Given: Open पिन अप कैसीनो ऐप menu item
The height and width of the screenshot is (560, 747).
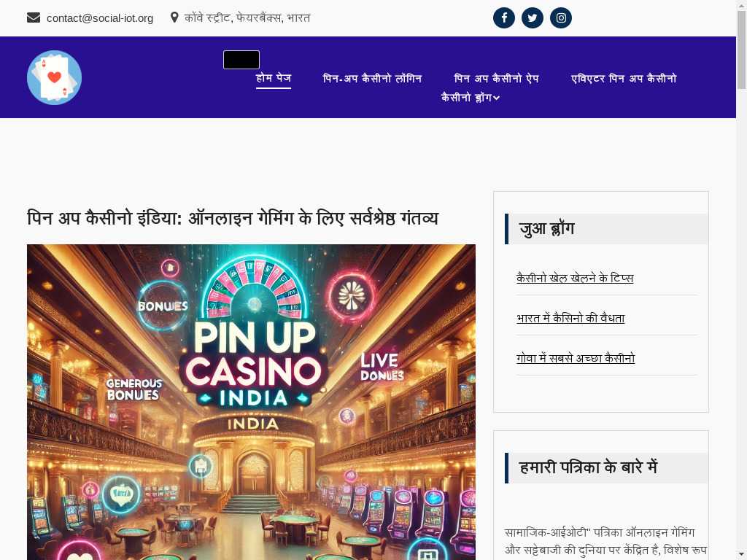Looking at the screenshot, I should [x=496, y=79].
